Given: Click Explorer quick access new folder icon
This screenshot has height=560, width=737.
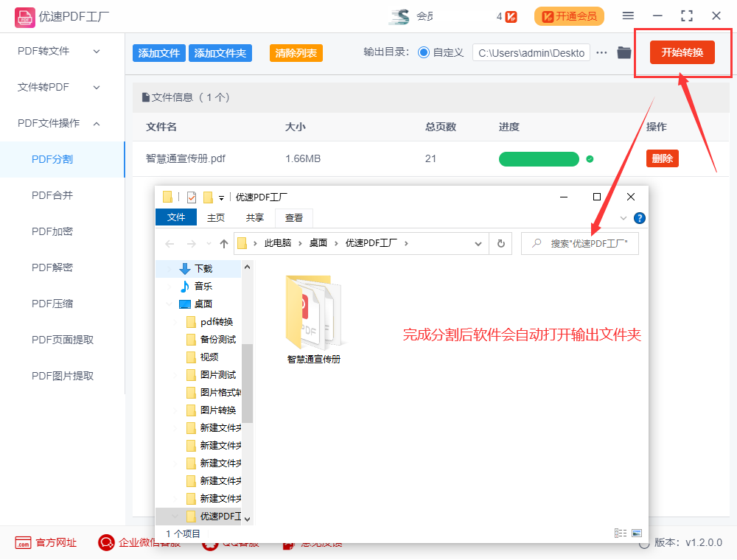Looking at the screenshot, I should pos(208,197).
